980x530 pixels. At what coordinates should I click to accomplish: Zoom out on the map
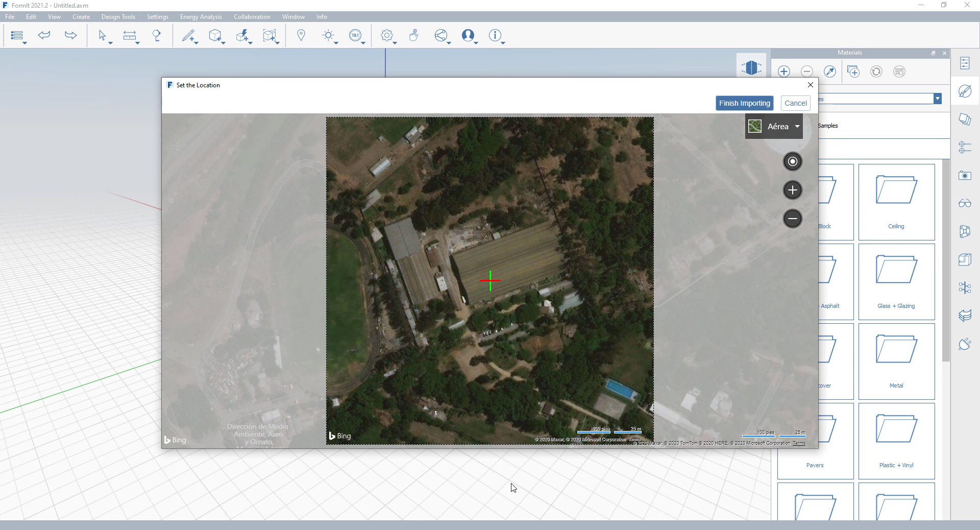click(792, 219)
